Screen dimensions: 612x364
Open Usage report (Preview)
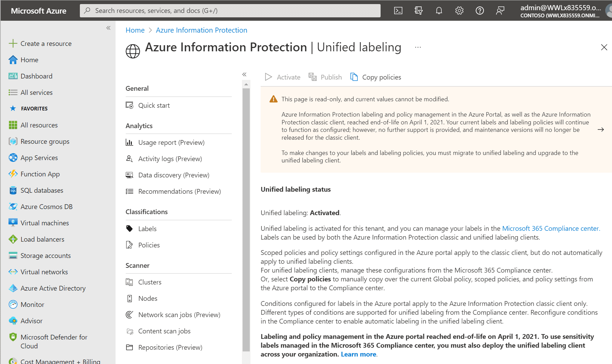pos(171,142)
